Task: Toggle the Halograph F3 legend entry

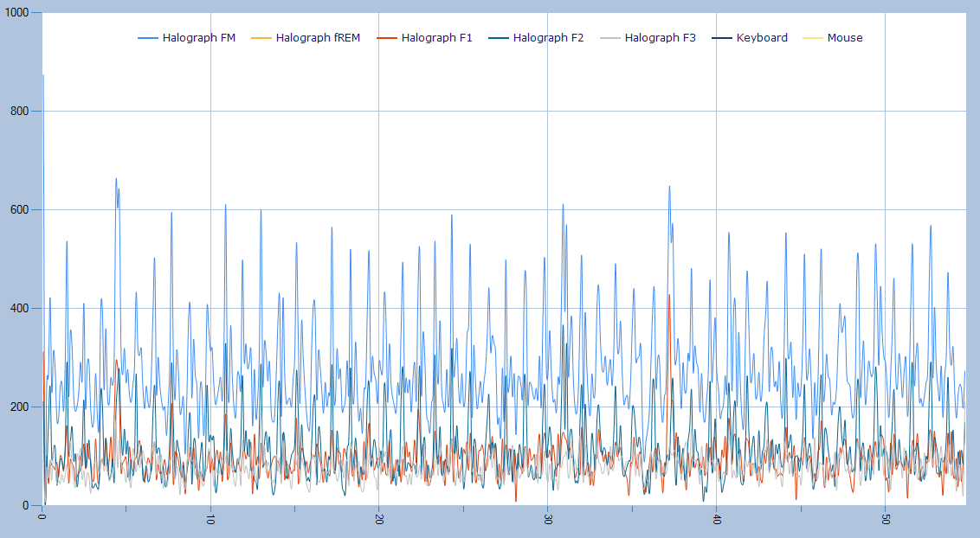Action: [x=648, y=38]
